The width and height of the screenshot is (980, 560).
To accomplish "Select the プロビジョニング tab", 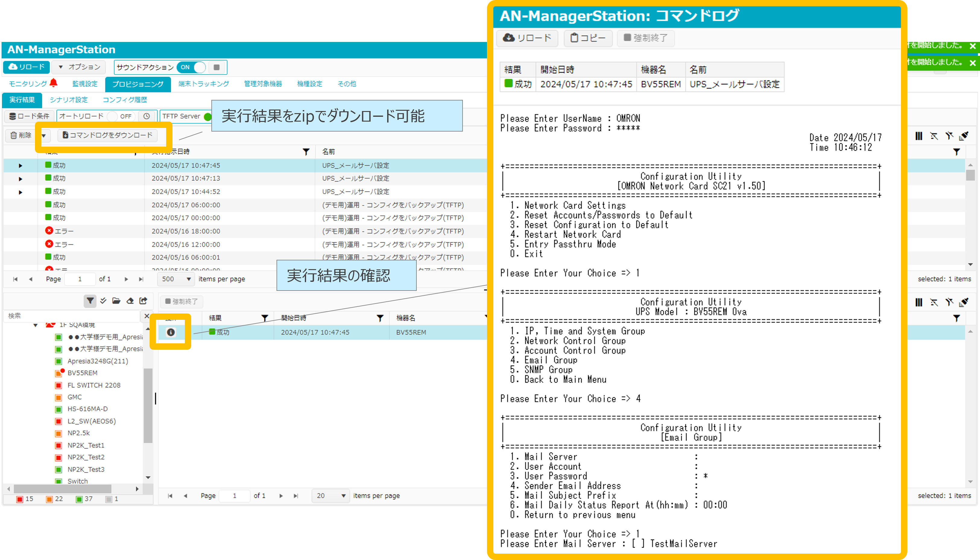I will [x=138, y=84].
